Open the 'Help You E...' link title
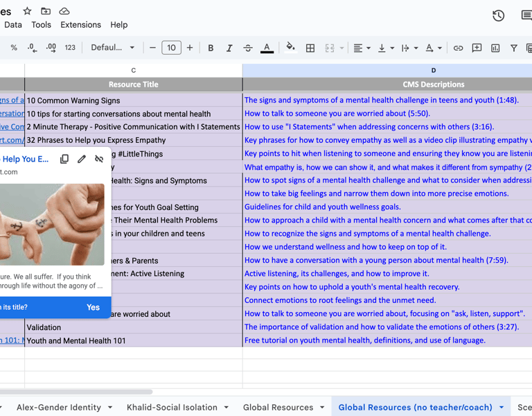The width and height of the screenshot is (532, 416). pyautogui.click(x=25, y=159)
